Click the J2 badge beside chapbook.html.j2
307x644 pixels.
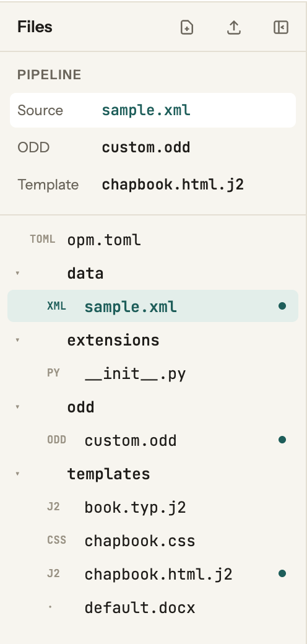click(x=53, y=573)
